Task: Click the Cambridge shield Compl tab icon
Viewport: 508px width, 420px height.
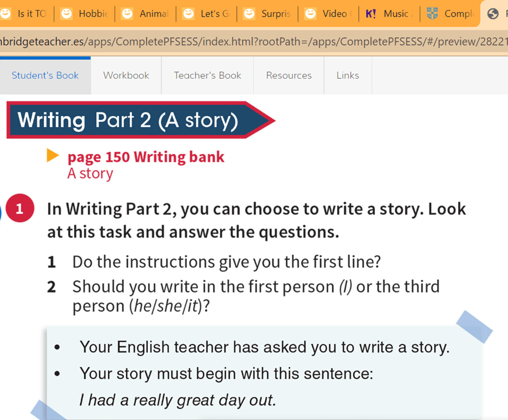Action: 433,14
